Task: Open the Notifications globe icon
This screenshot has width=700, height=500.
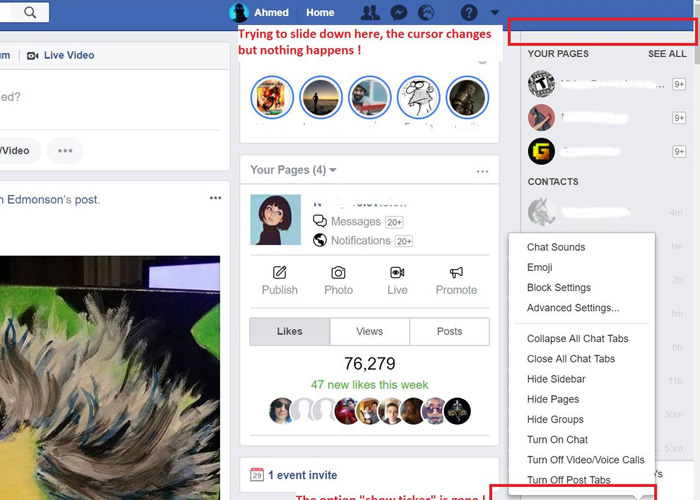Action: click(426, 12)
